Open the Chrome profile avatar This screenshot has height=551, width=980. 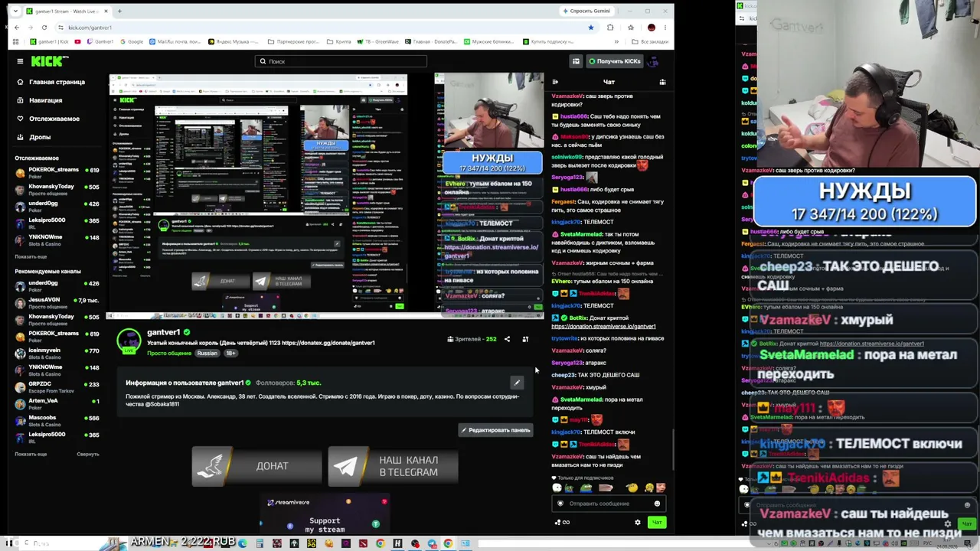click(x=652, y=28)
